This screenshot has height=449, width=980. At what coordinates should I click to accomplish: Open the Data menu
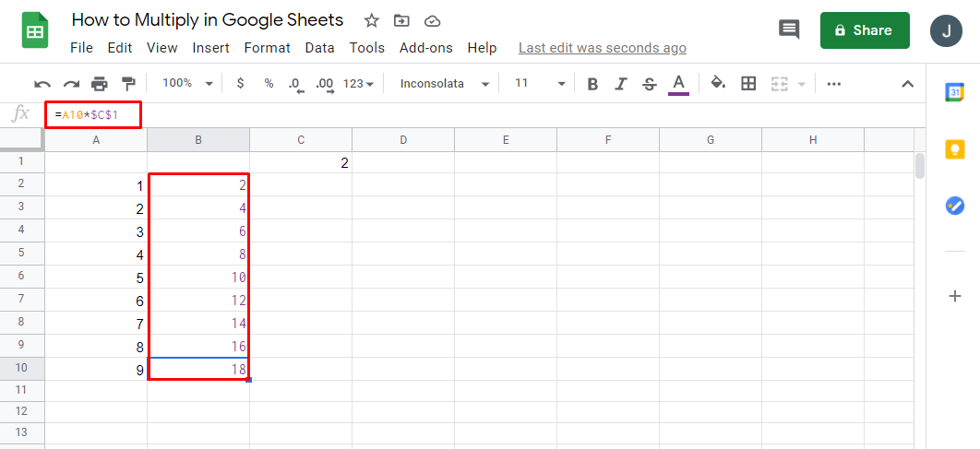319,48
